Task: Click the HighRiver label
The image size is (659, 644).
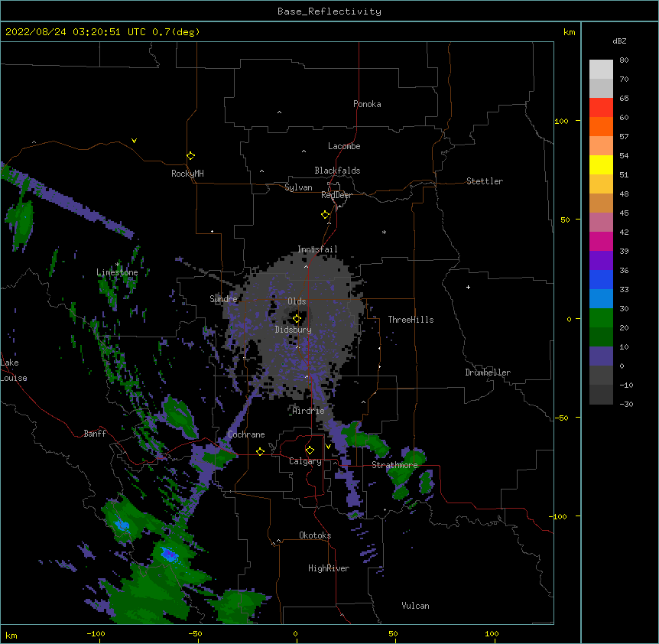Action: tap(329, 568)
